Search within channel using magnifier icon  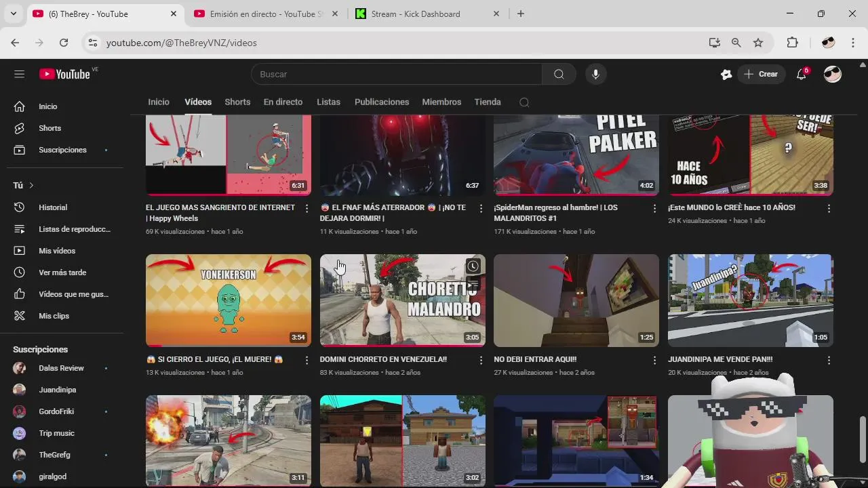tap(524, 102)
